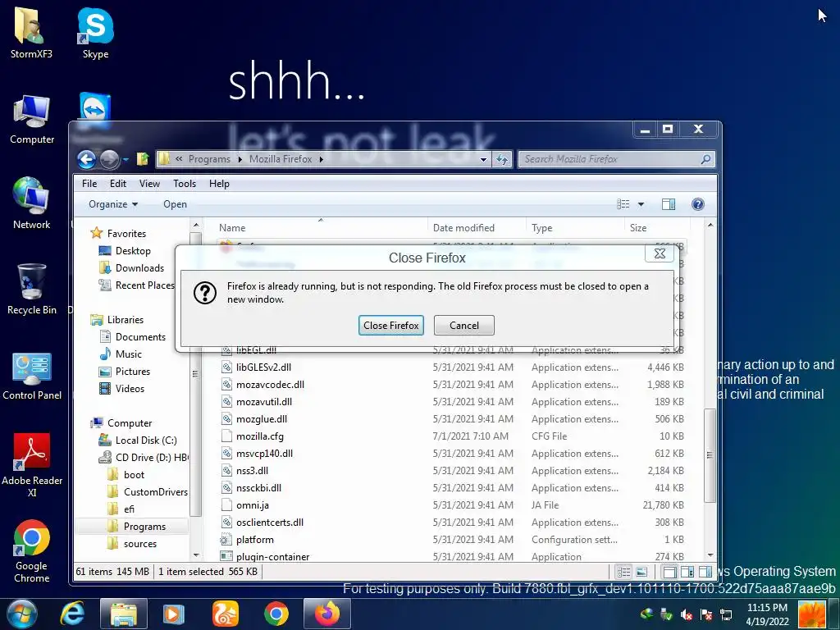Click the muted volume tray icon
Viewport: 840px width, 630px height.
pos(686,614)
